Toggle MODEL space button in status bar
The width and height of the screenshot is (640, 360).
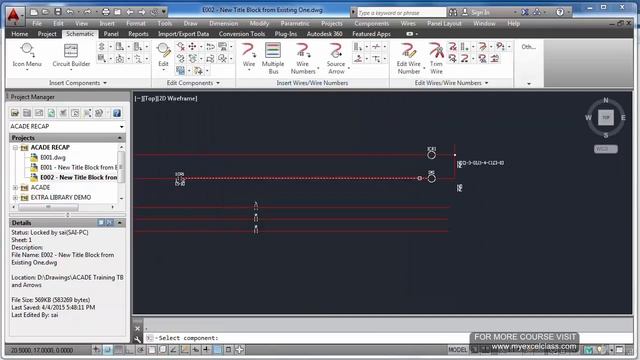tap(458, 350)
